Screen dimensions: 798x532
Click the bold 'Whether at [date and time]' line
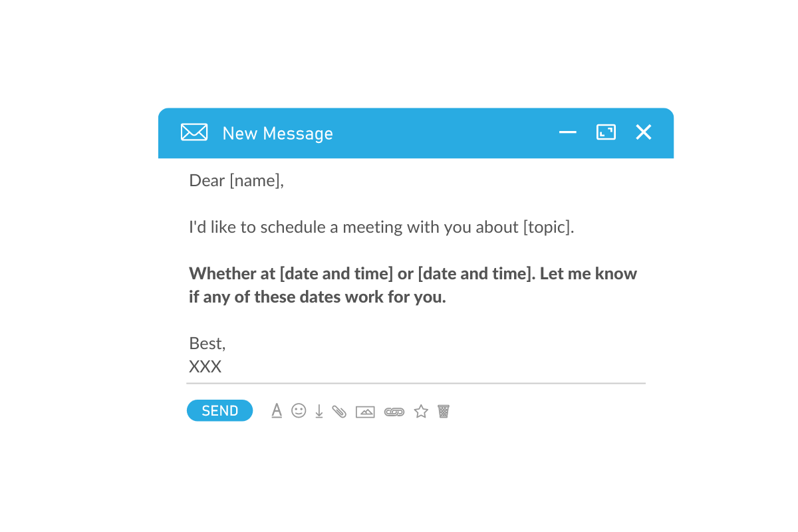click(x=412, y=274)
